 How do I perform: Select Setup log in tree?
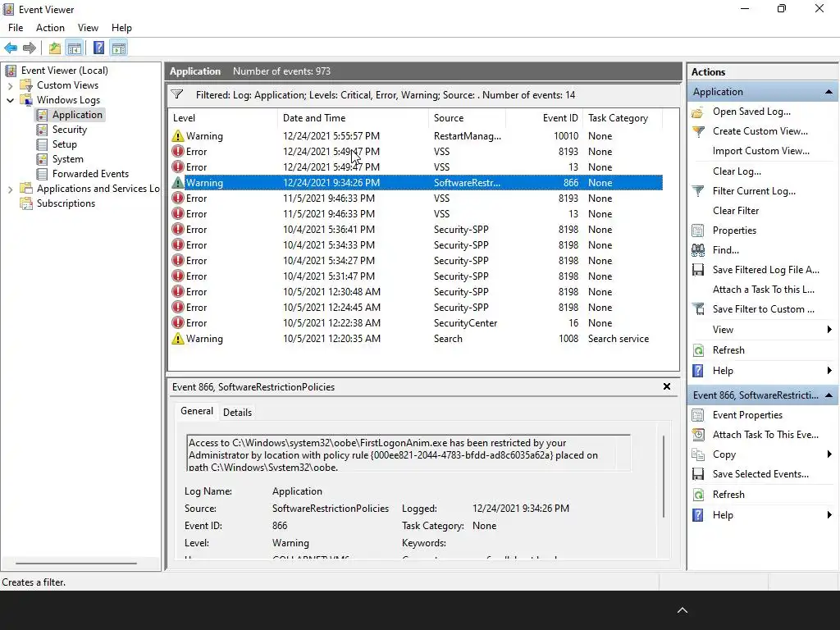coord(64,144)
